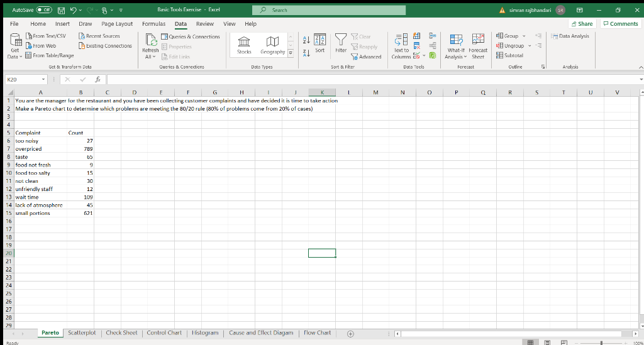The width and height of the screenshot is (644, 345).
Task: Open the Comments pane
Action: [x=621, y=24]
